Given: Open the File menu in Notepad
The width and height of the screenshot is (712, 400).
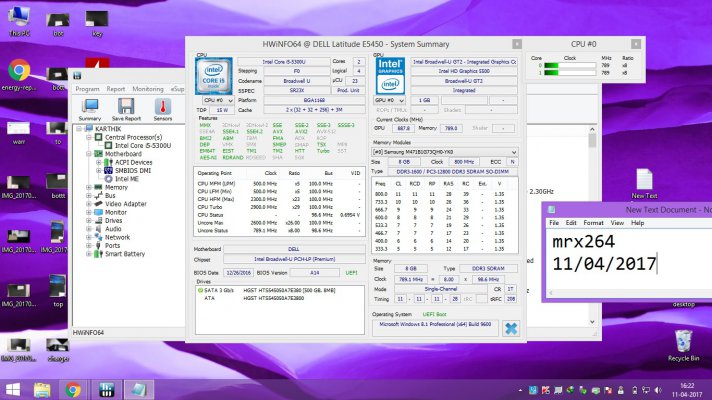Looking at the screenshot, I should pyautogui.click(x=554, y=223).
